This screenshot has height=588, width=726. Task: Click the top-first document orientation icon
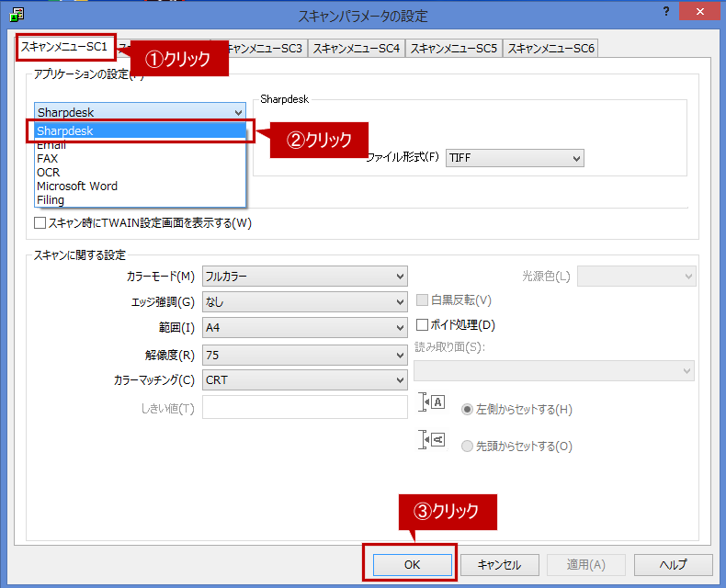(432, 441)
